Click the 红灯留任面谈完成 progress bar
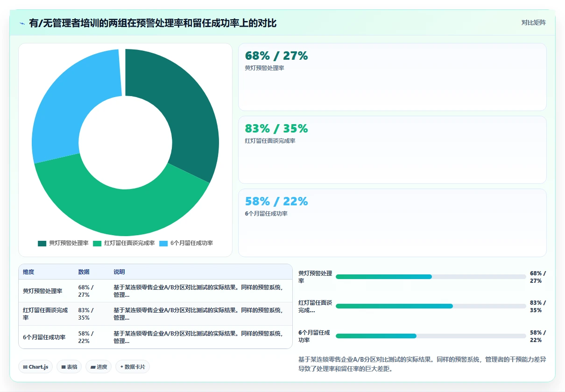 pos(431,306)
